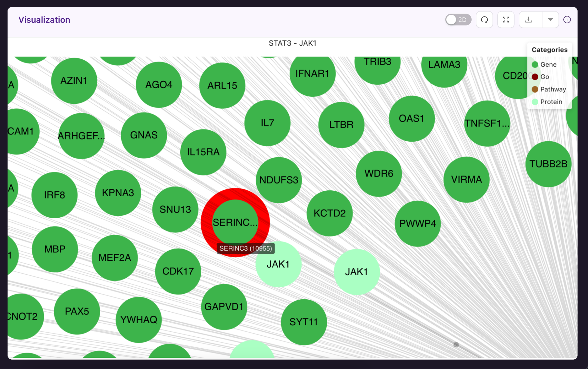The image size is (588, 369).
Task: Select the LTBR gene node
Action: (341, 125)
